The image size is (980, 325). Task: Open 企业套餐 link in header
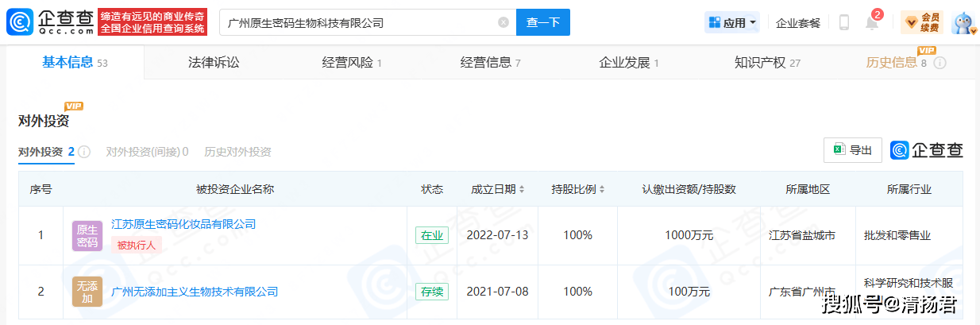798,22
